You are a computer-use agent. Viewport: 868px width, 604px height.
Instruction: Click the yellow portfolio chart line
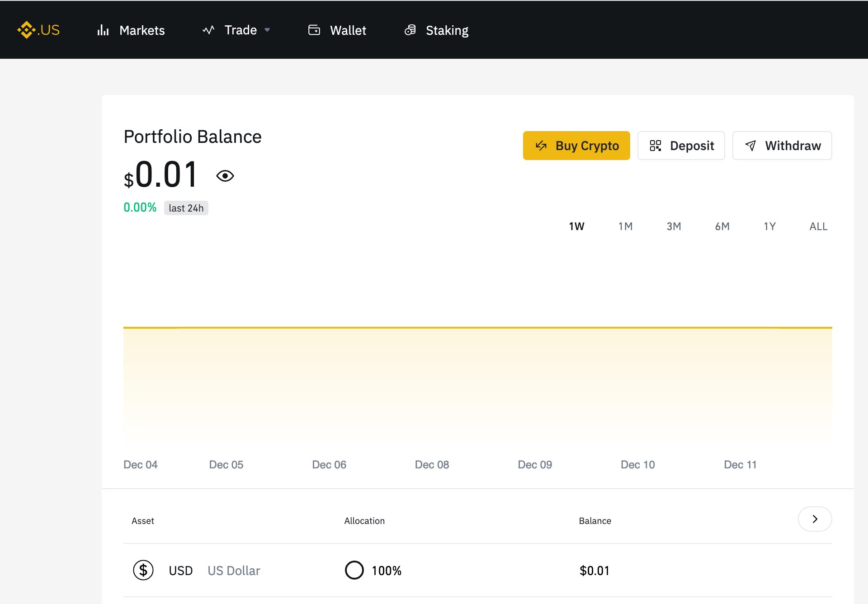click(478, 327)
